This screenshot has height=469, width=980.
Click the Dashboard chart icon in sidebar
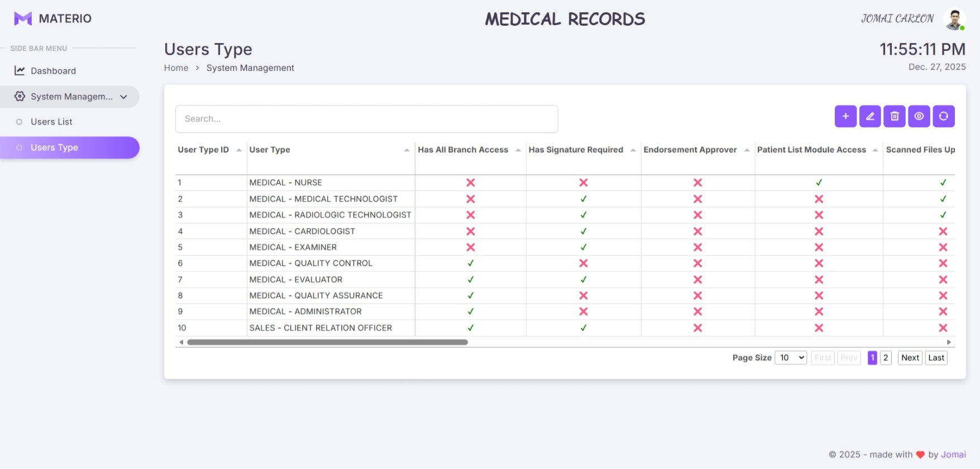(20, 71)
